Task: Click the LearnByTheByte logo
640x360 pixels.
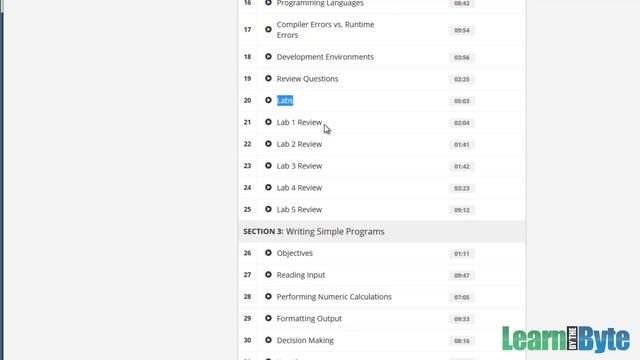Action: pos(566,339)
